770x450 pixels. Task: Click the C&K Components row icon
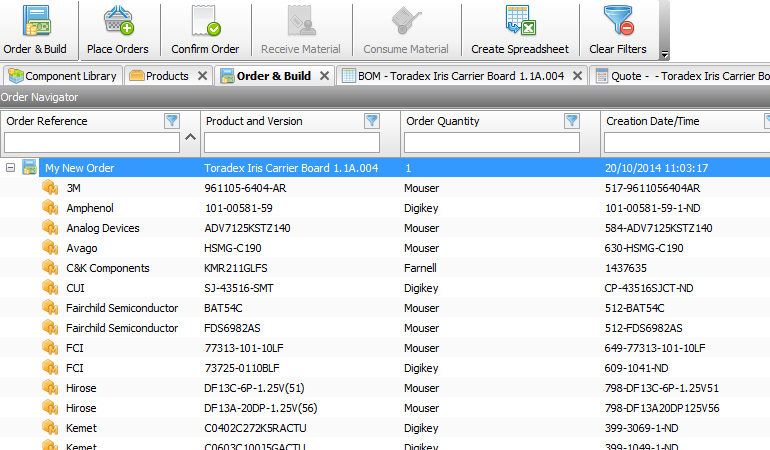[50, 268]
